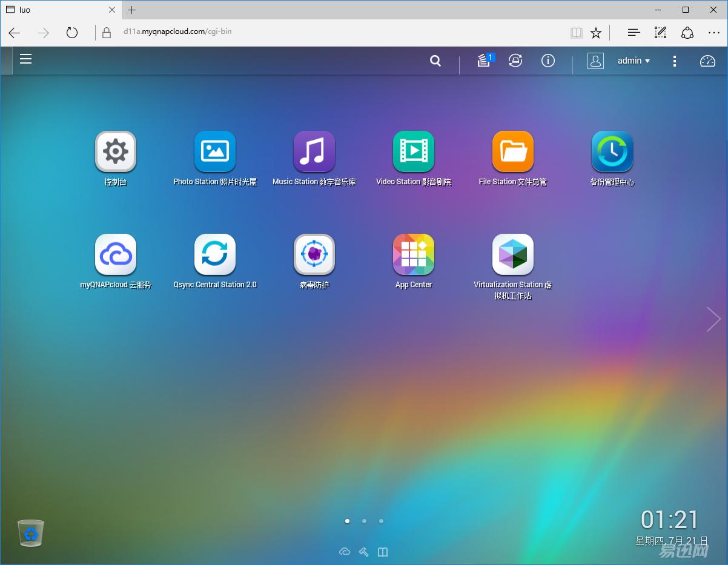The image size is (728, 565).
Task: Select the luo browser tab
Action: click(61, 10)
